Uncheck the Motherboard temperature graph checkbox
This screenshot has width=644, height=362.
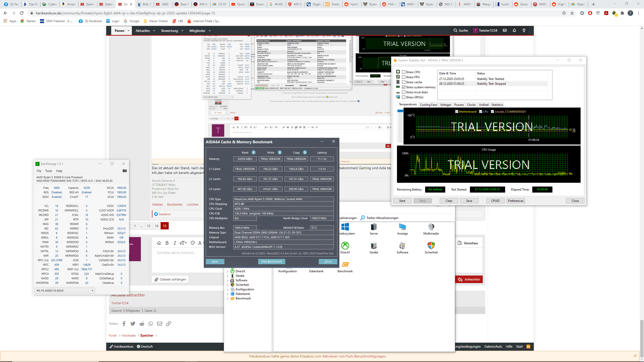[x=457, y=112]
